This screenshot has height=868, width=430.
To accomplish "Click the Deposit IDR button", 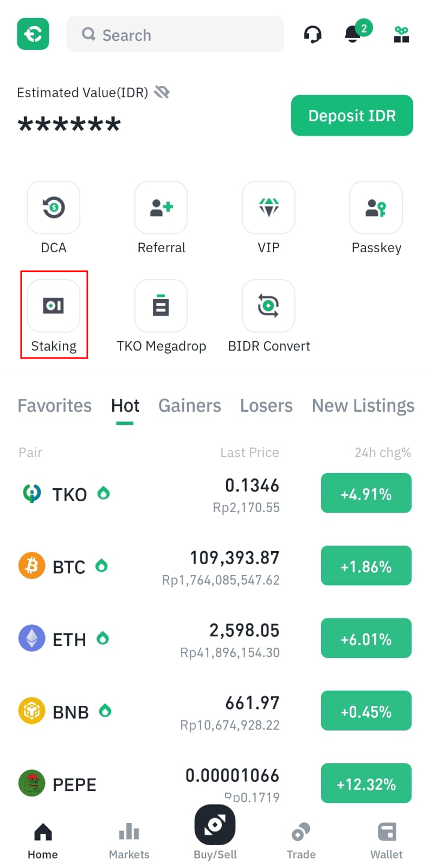I will coord(352,116).
